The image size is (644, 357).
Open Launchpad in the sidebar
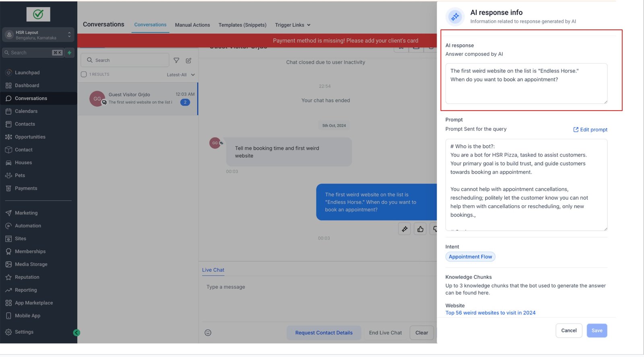27,73
